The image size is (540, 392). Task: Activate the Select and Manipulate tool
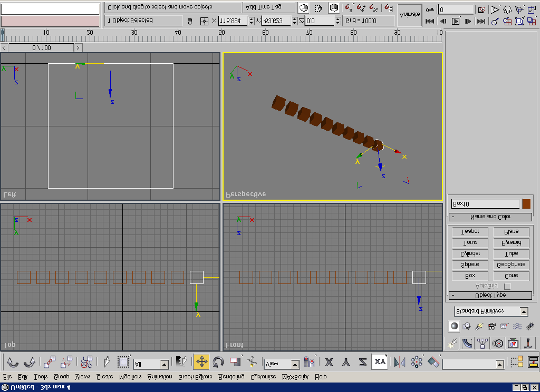coord(252,362)
